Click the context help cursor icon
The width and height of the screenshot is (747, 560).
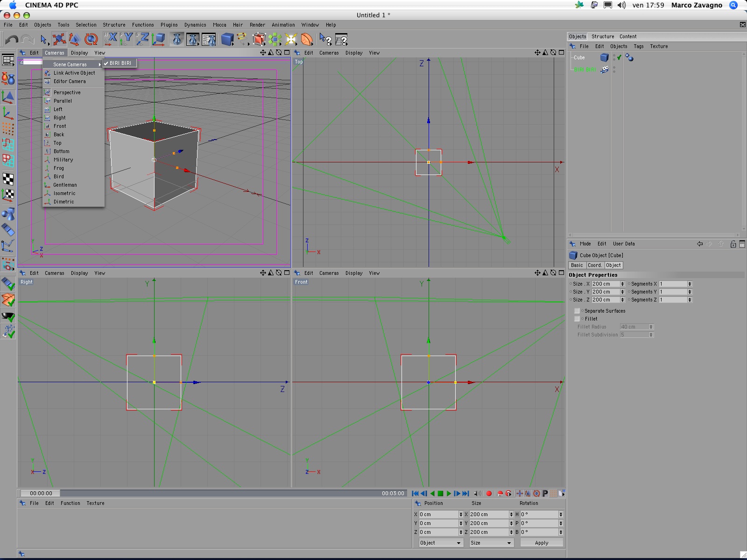pos(325,39)
